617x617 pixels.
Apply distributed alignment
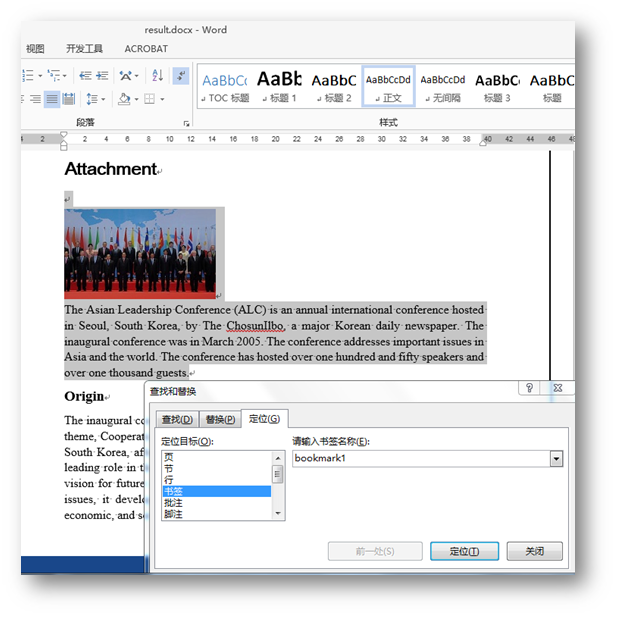click(68, 99)
